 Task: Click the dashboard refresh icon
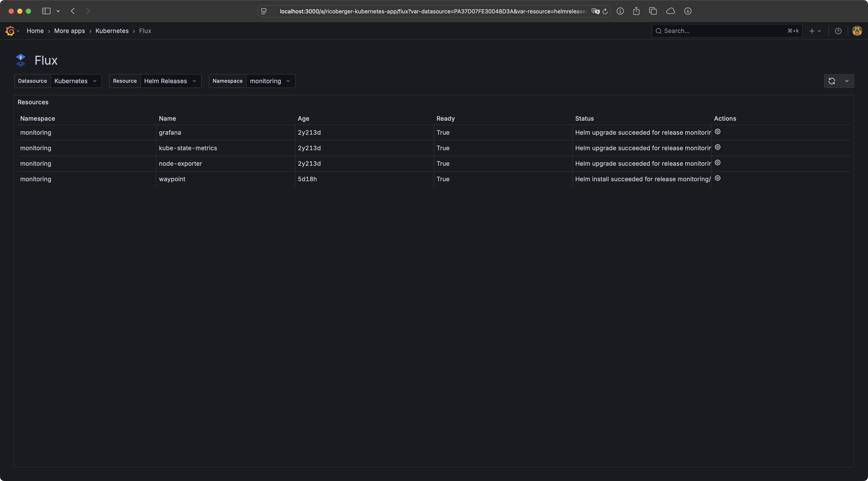click(x=832, y=81)
